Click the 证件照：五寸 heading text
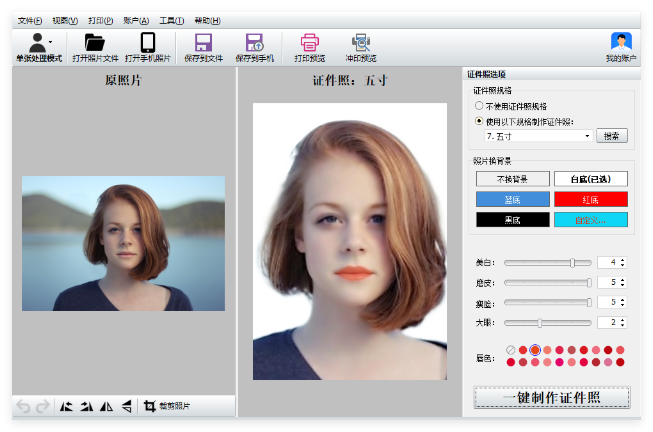Viewport: 653px width, 432px height. (350, 80)
